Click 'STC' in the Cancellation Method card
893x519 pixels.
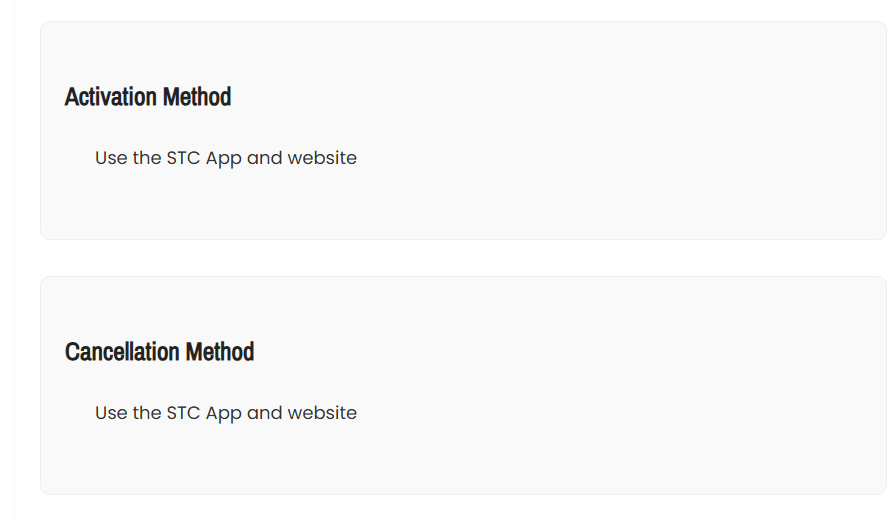[183, 413]
